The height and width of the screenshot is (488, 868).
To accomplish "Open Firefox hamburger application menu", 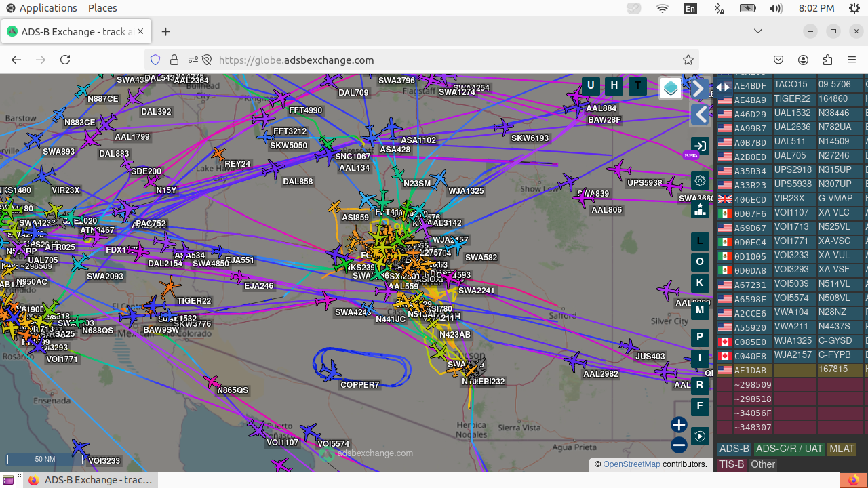I will point(852,60).
